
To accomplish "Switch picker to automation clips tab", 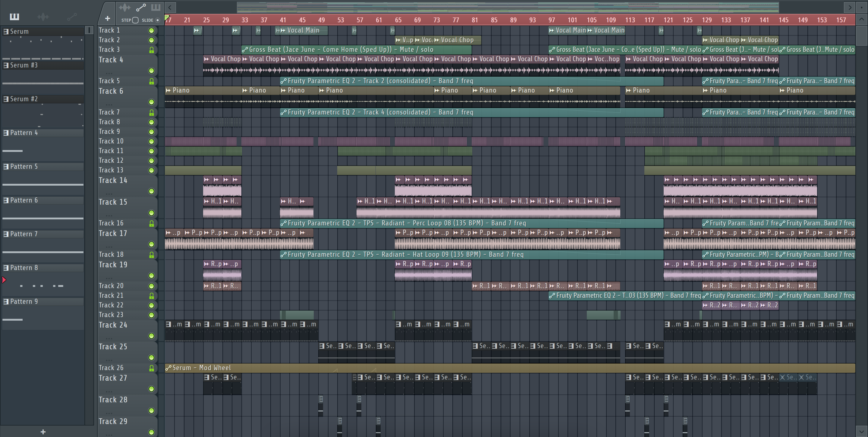I will click(72, 17).
